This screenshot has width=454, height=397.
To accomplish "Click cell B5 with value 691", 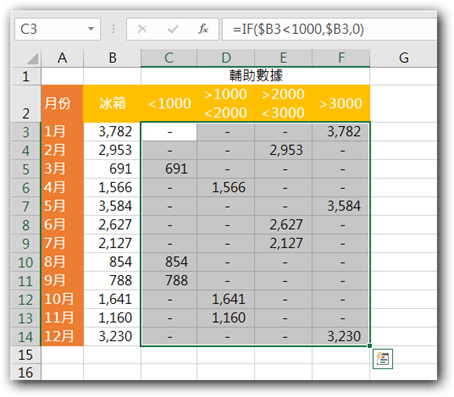I will coord(112,169).
